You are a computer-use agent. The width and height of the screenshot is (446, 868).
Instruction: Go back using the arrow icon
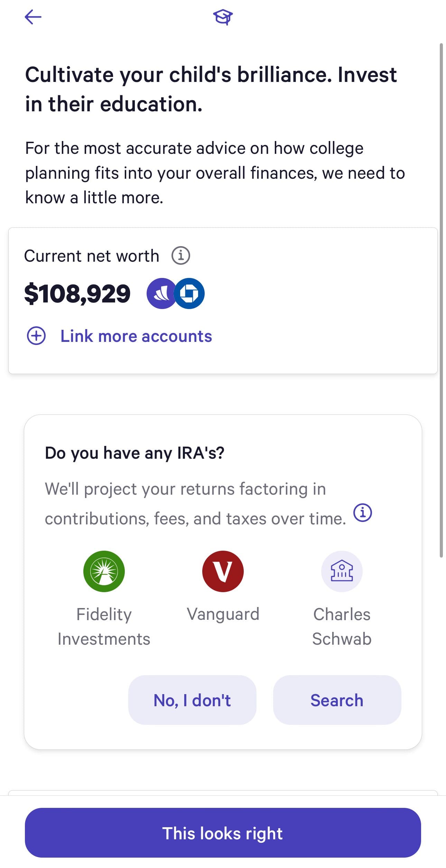(x=33, y=17)
